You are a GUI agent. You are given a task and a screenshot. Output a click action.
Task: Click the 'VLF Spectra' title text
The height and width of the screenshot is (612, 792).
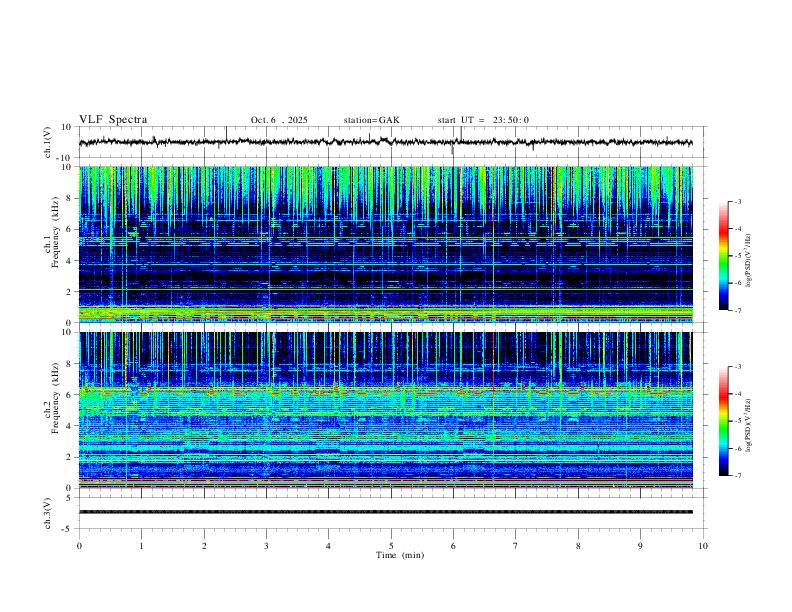pos(113,120)
